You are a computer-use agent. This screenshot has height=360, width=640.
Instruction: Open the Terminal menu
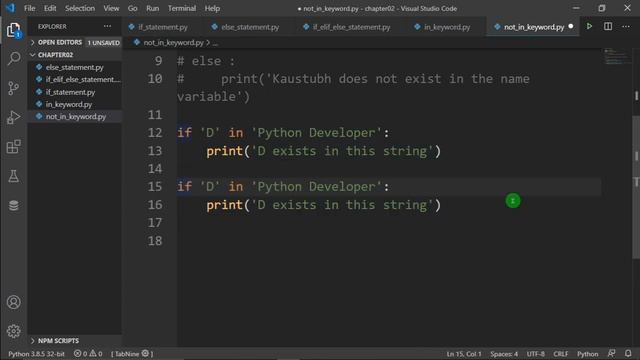click(182, 8)
